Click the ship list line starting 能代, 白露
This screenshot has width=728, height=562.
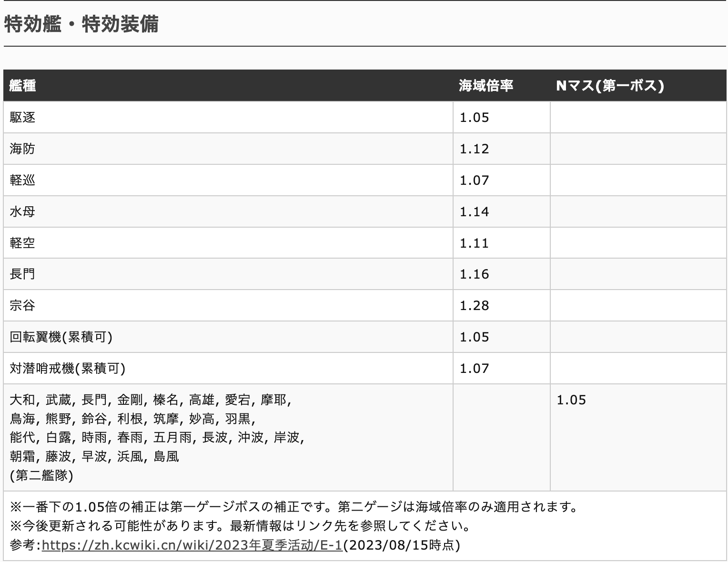157,437
